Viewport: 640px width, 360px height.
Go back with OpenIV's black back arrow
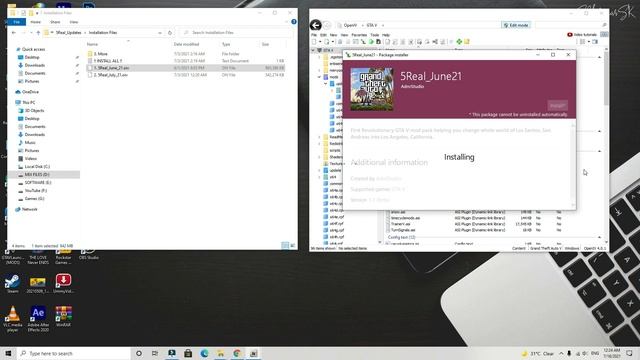point(316,25)
